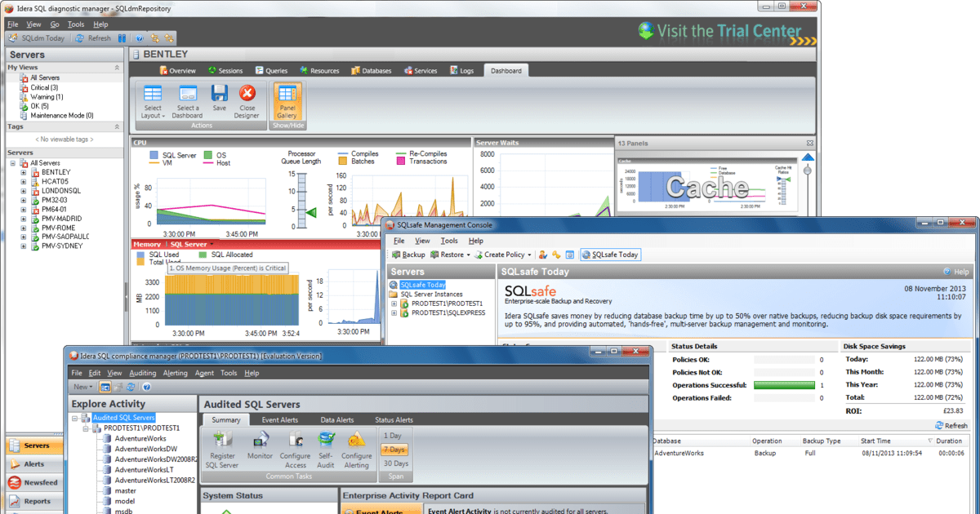Select the Dashboard tab
Image resolution: width=980 pixels, height=514 pixels.
point(506,71)
